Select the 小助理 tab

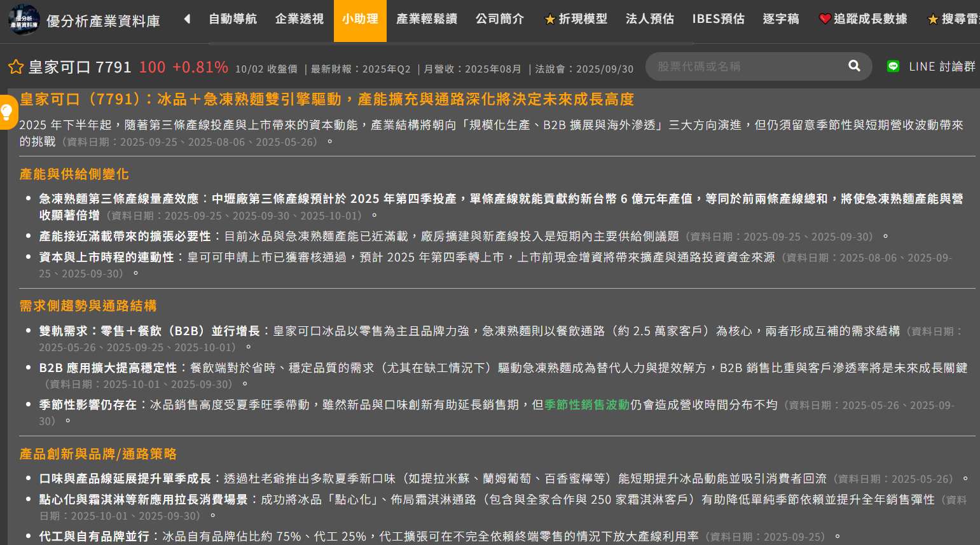360,19
